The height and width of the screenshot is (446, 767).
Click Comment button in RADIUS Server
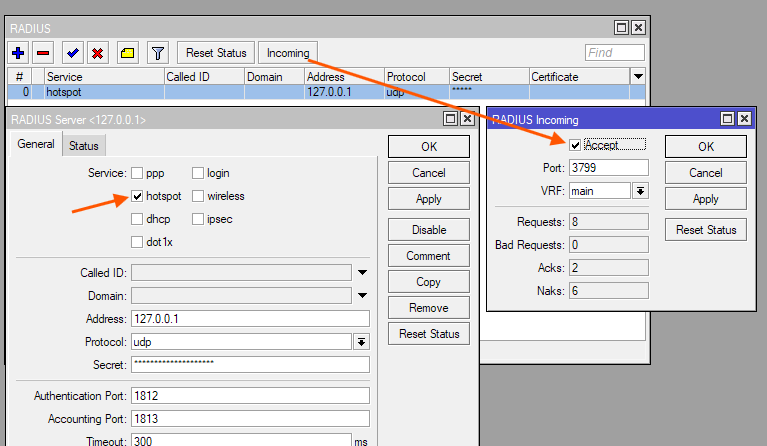[x=429, y=255]
